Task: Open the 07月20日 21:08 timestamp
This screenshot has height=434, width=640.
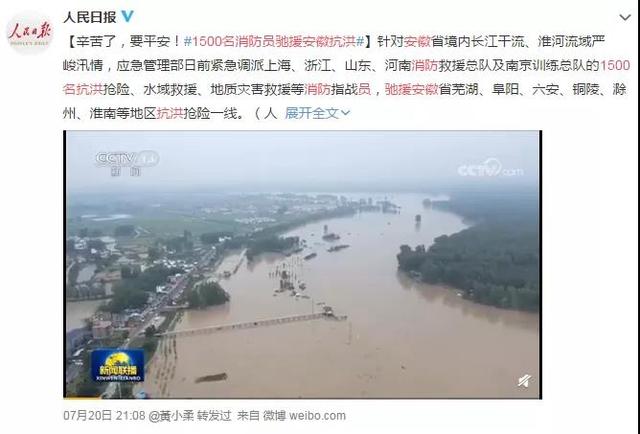Action: [104, 416]
